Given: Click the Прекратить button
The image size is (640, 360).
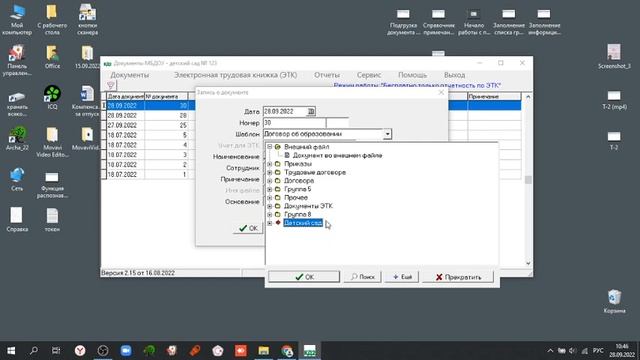Looking at the screenshot, I should (458, 277).
